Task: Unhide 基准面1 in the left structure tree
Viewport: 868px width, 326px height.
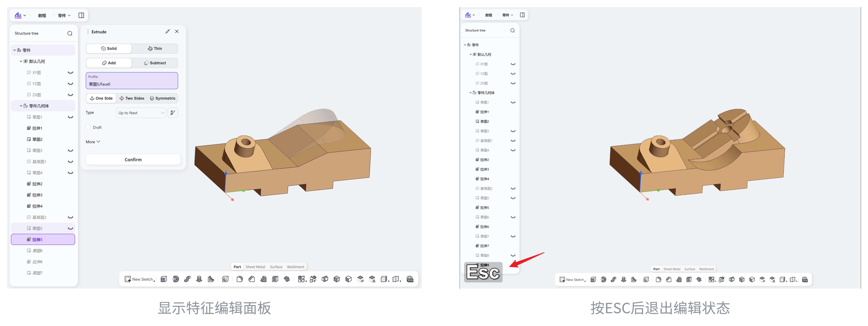Action: (70, 162)
